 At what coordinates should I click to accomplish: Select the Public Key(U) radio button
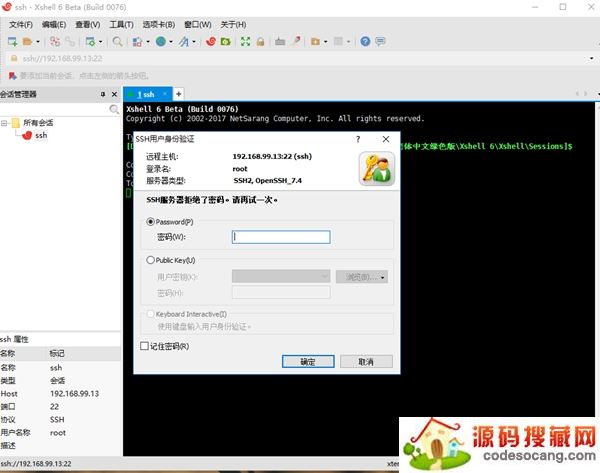pyautogui.click(x=150, y=260)
